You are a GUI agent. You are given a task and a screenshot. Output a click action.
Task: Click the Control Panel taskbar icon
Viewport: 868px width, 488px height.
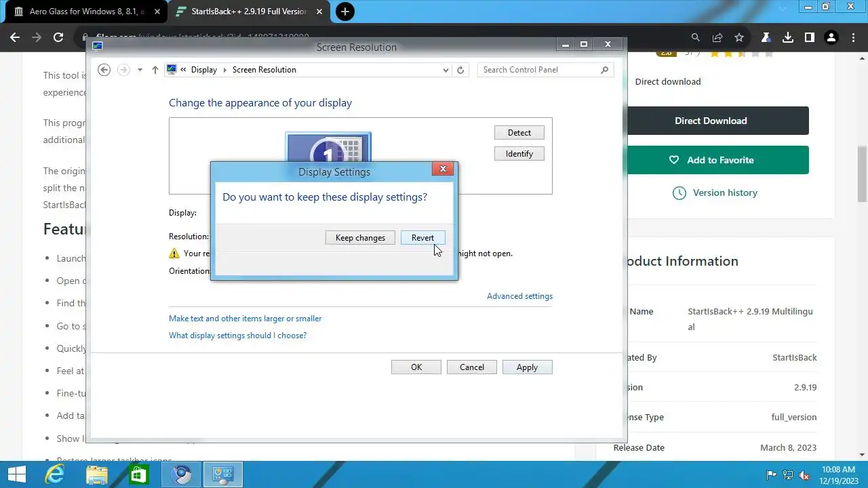coord(223,474)
